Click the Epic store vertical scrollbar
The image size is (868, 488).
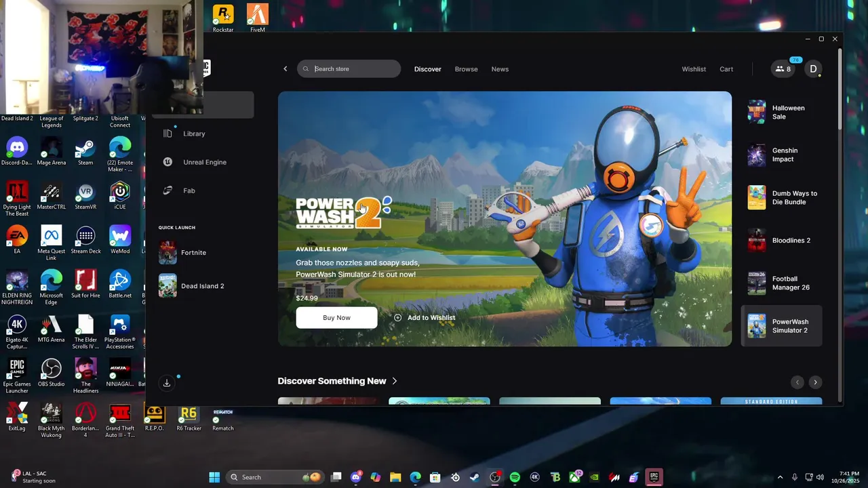[x=840, y=88]
